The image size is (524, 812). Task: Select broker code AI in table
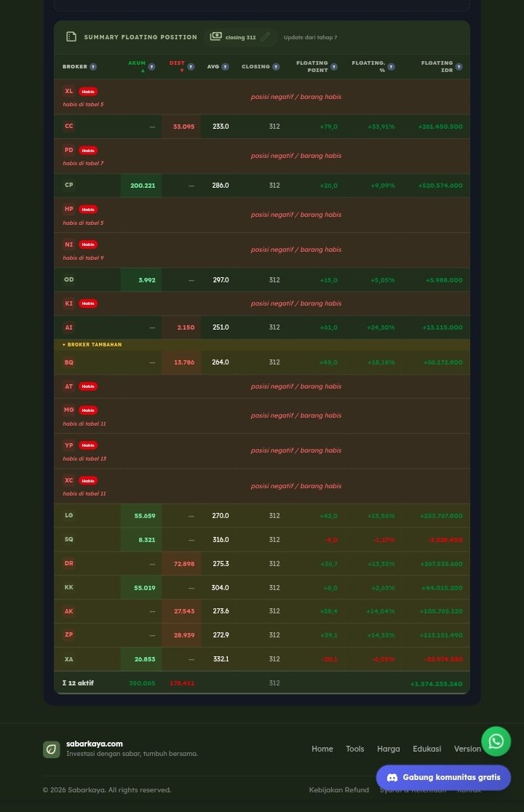point(69,327)
